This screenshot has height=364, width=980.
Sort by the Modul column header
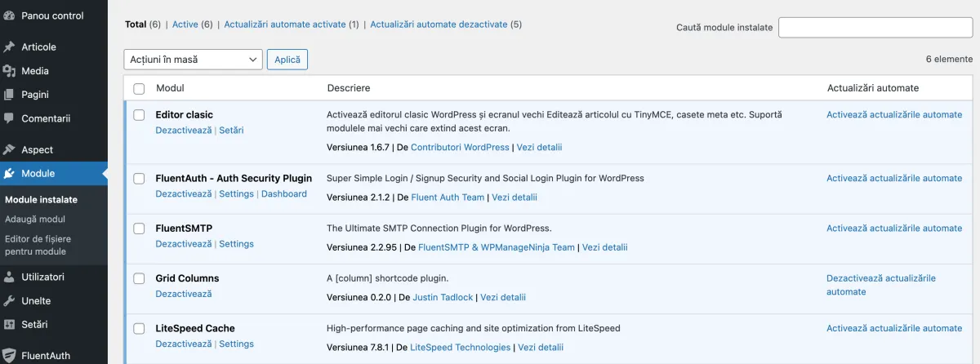170,88
